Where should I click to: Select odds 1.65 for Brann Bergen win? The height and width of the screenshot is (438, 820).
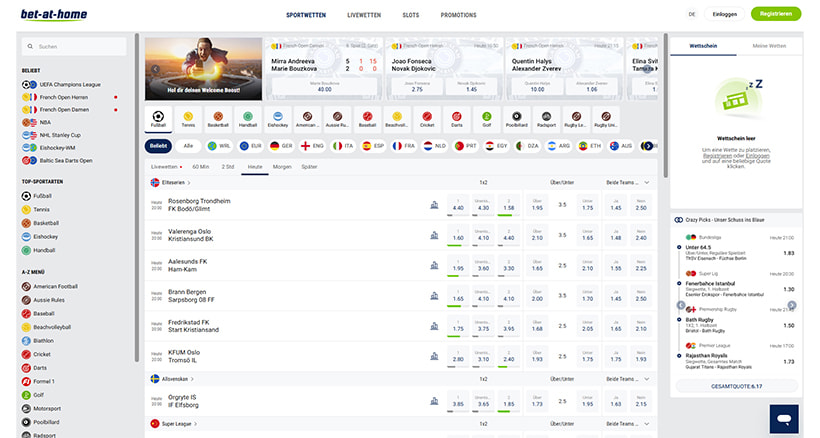pyautogui.click(x=458, y=296)
